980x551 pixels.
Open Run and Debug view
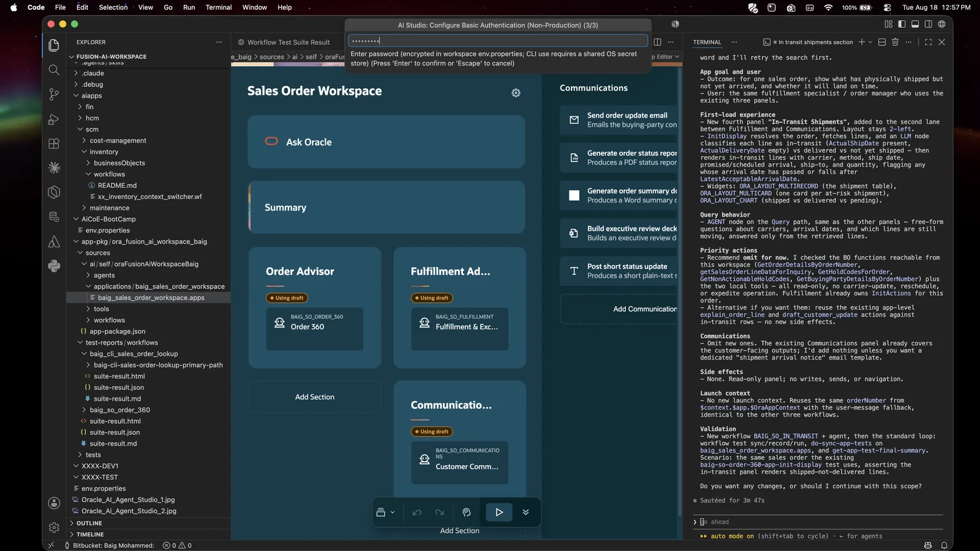54,119
